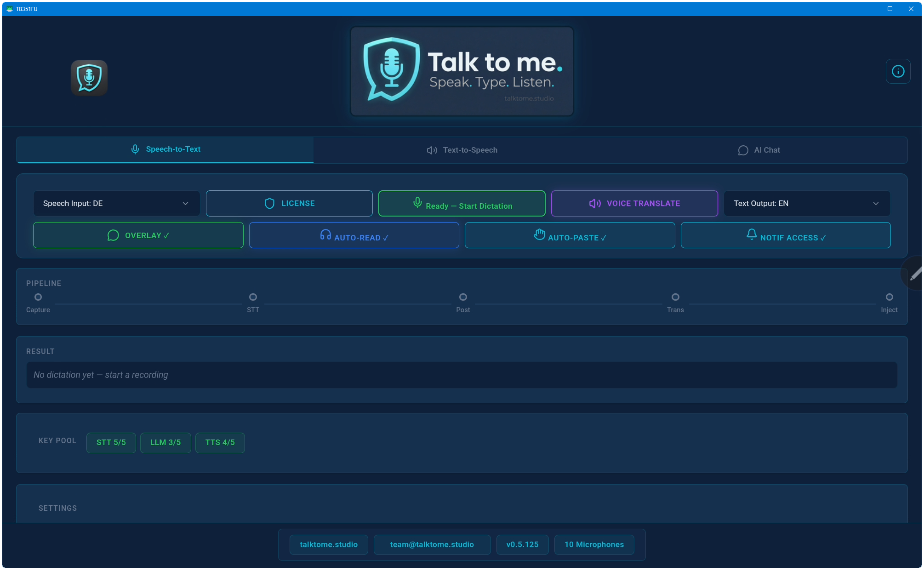Image resolution: width=924 pixels, height=571 pixels.
Task: Toggle the AUTO-READ option
Action: [354, 235]
